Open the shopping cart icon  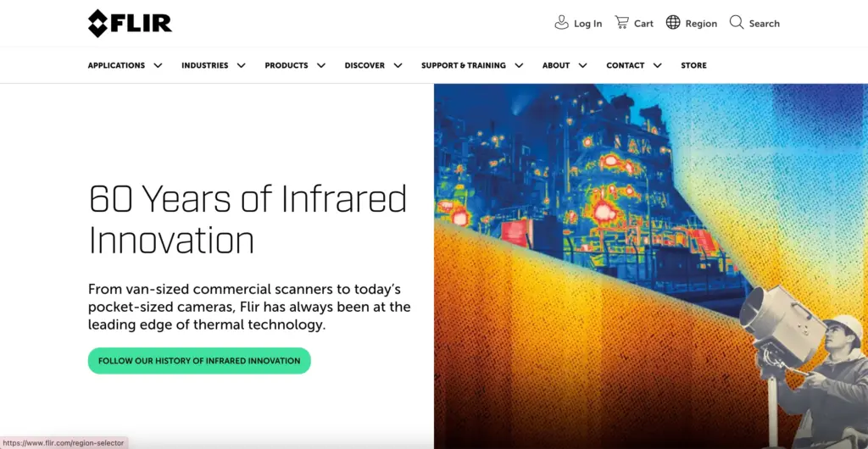(622, 23)
